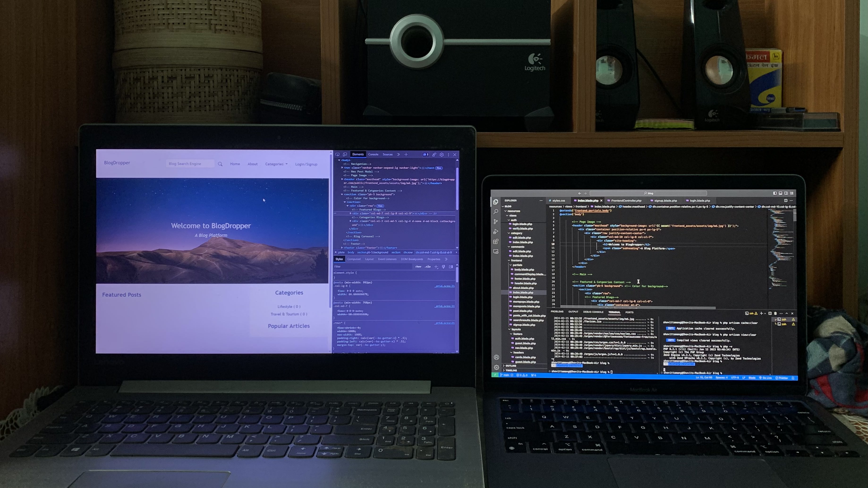Collapse the auth folder in VS Code Explorer

tap(512, 220)
